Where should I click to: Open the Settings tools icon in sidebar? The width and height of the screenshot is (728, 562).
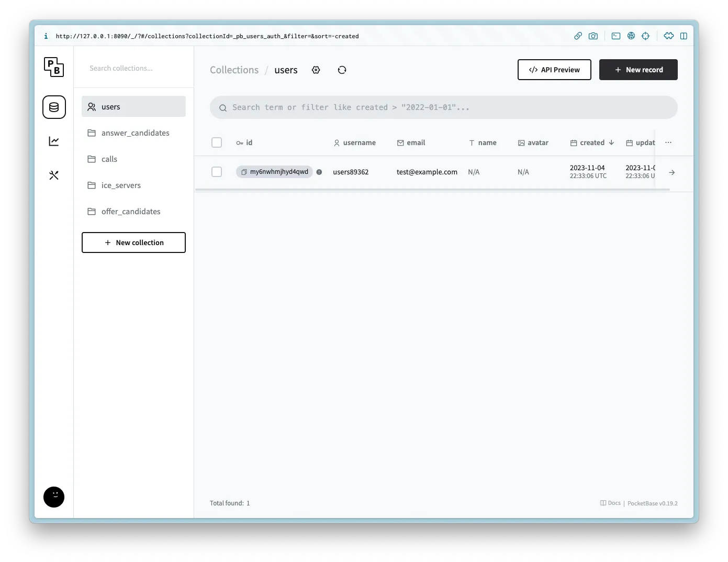point(54,175)
